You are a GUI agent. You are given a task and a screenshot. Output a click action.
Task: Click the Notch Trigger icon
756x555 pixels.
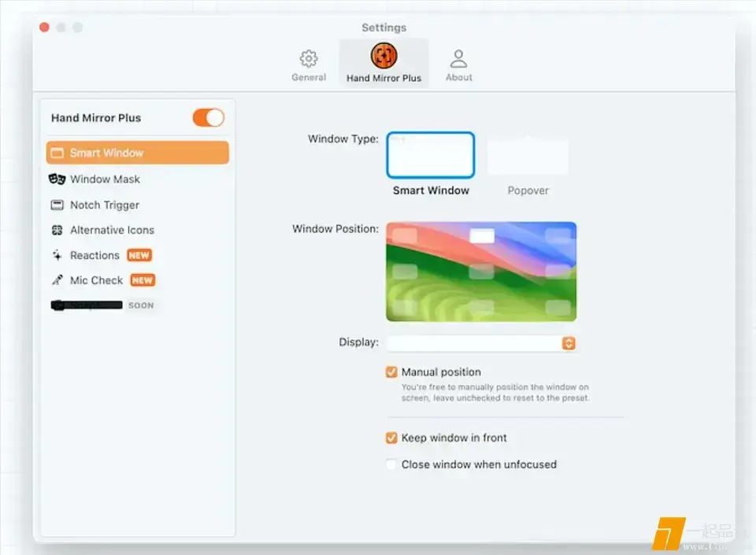57,205
